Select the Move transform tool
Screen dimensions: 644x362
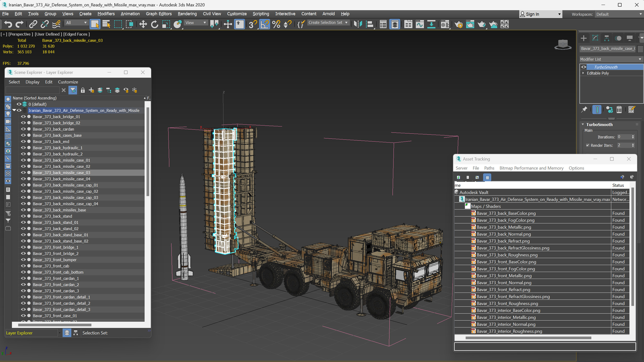[x=143, y=24]
